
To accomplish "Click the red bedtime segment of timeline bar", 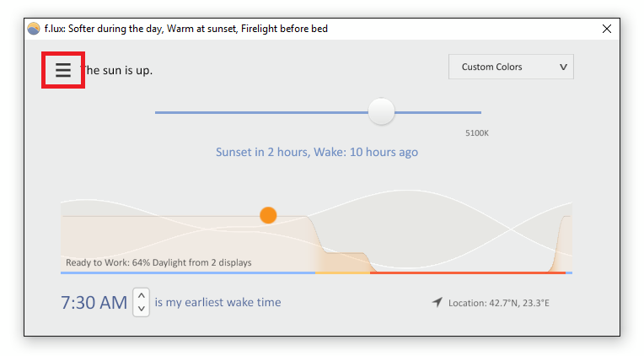I will [468, 272].
